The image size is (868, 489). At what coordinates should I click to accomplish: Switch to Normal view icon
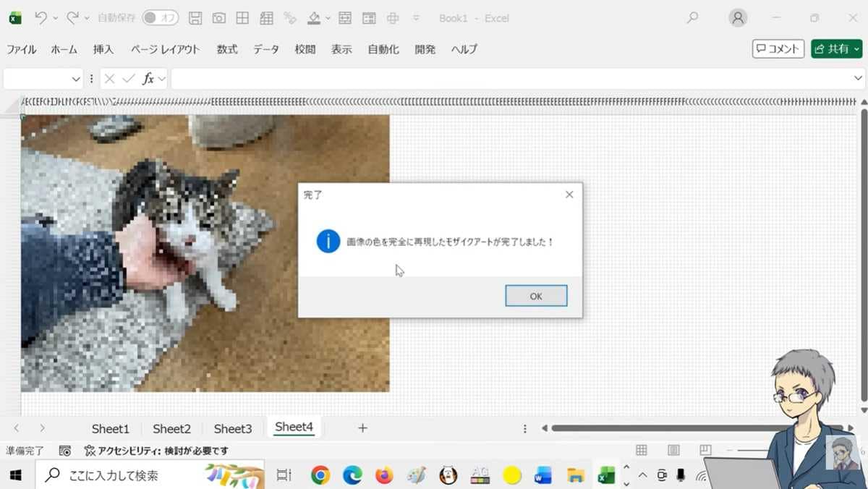pos(641,451)
